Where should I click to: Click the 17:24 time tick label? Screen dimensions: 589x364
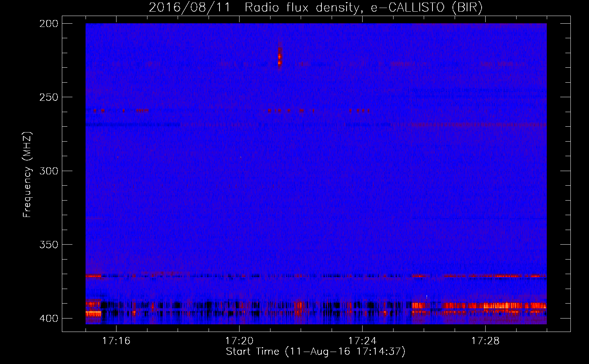tap(362, 341)
